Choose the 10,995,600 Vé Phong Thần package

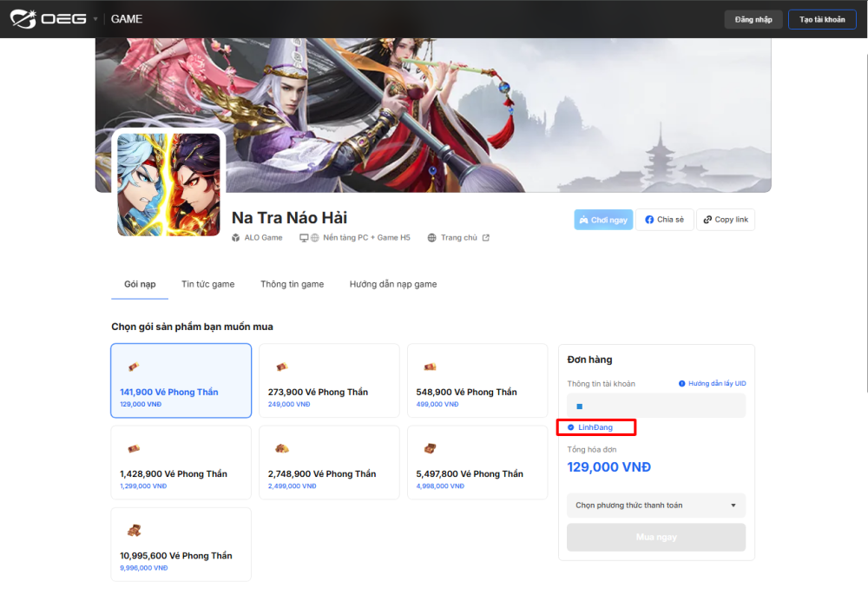point(181,545)
